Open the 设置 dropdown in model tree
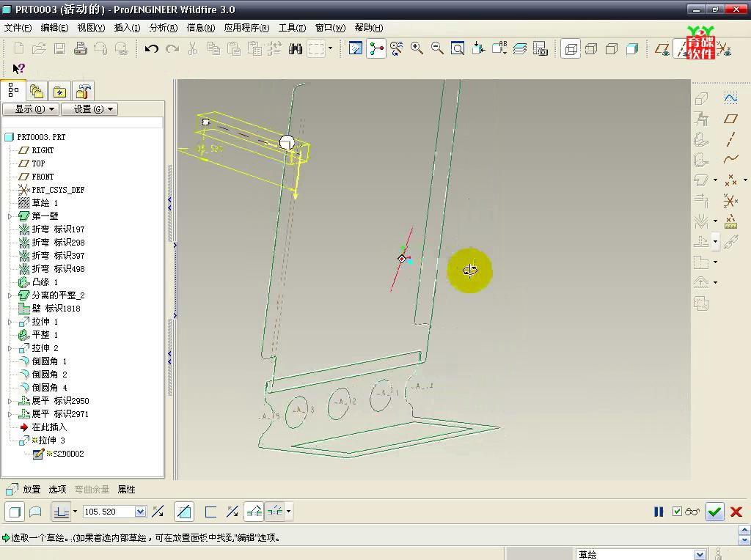Screen dimensions: 751x560 point(89,109)
